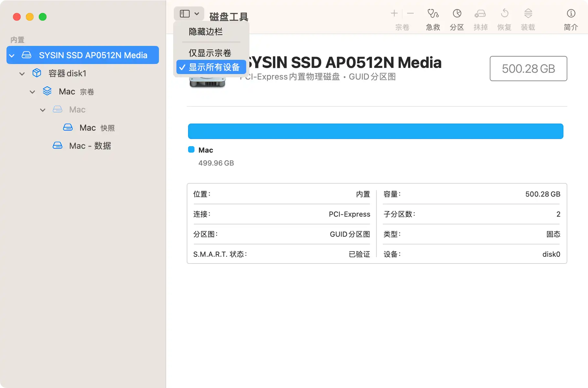The width and height of the screenshot is (588, 388).
Task: Open the sidebar view dropdown in the toolbar
Action: point(189,13)
